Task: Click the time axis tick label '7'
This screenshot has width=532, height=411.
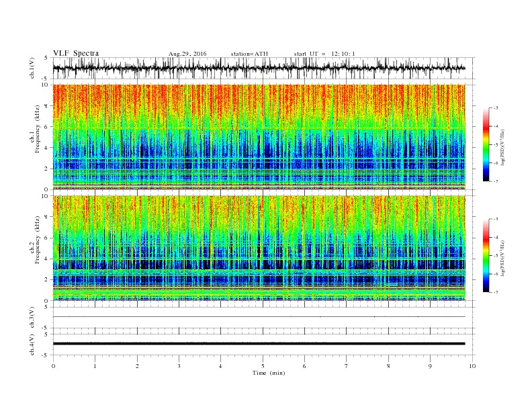Action: (347, 366)
